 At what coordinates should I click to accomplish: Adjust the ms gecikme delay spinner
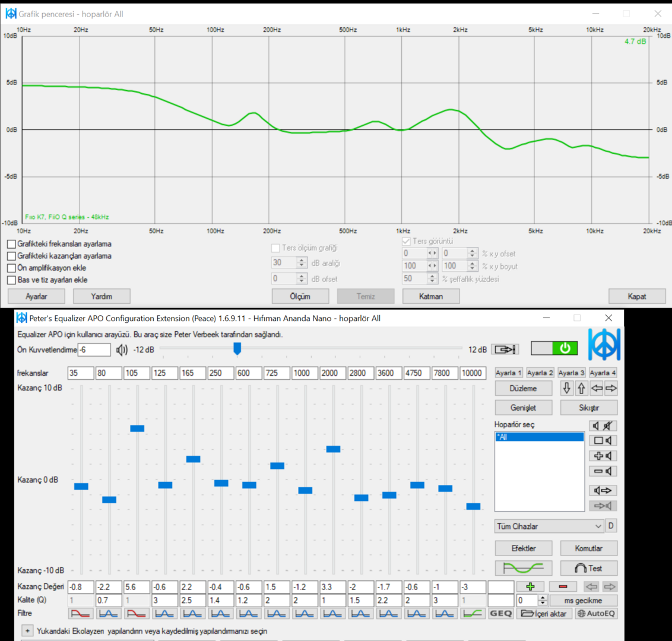[543, 600]
